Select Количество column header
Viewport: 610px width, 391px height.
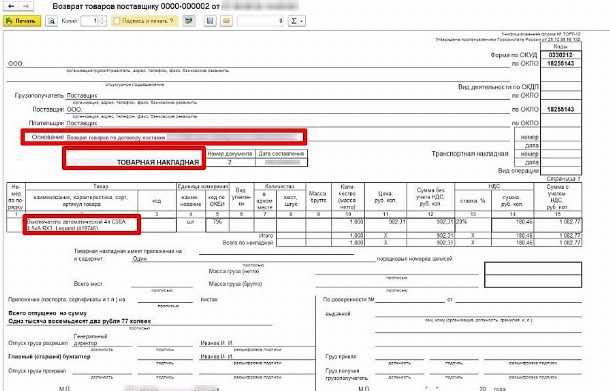(279, 187)
